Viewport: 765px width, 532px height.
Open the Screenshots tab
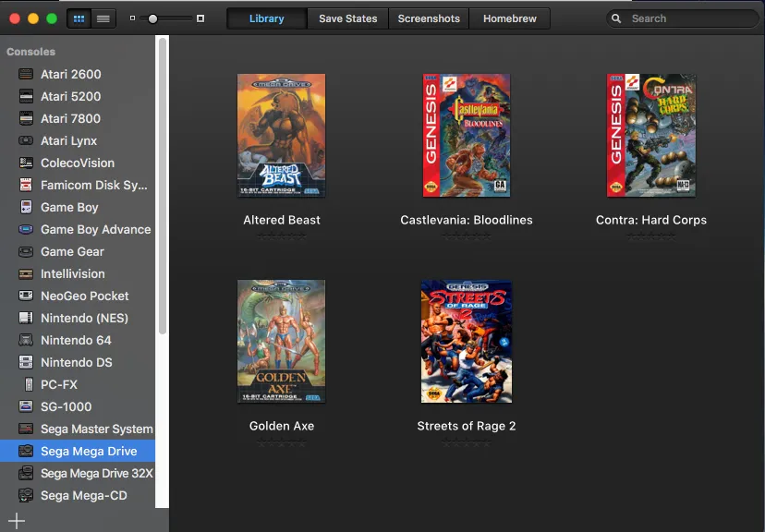pyautogui.click(x=429, y=18)
